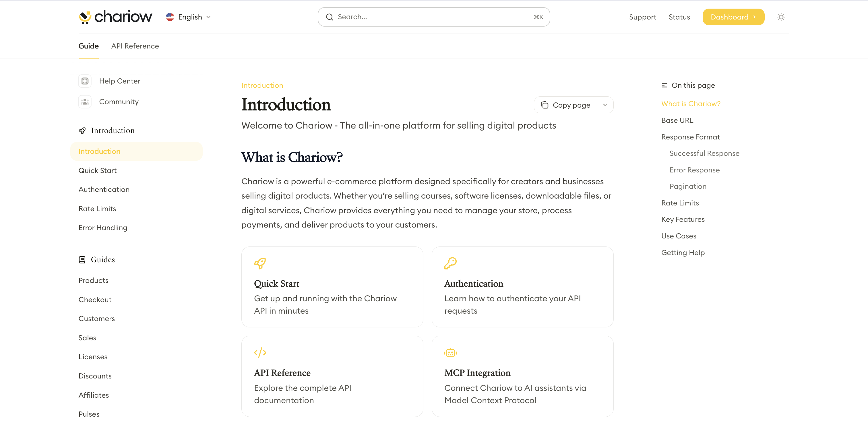Select the Guide tab
The image size is (868, 435).
(x=89, y=46)
